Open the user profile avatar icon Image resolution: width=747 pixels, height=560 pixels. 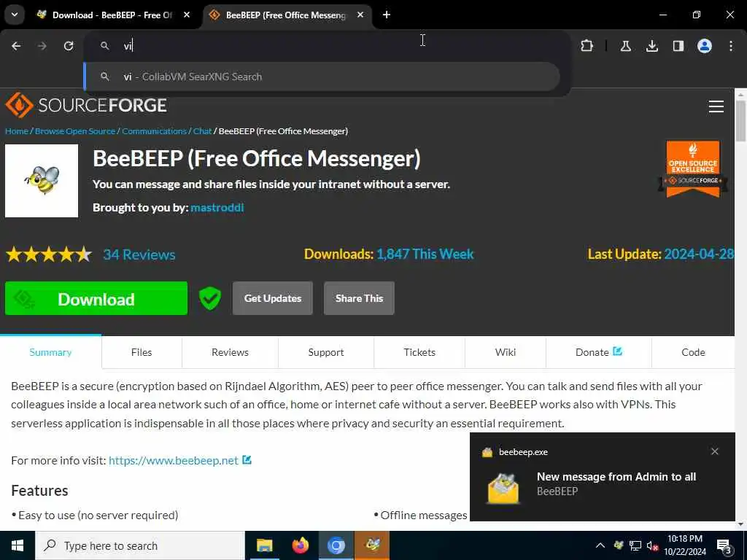704,46
